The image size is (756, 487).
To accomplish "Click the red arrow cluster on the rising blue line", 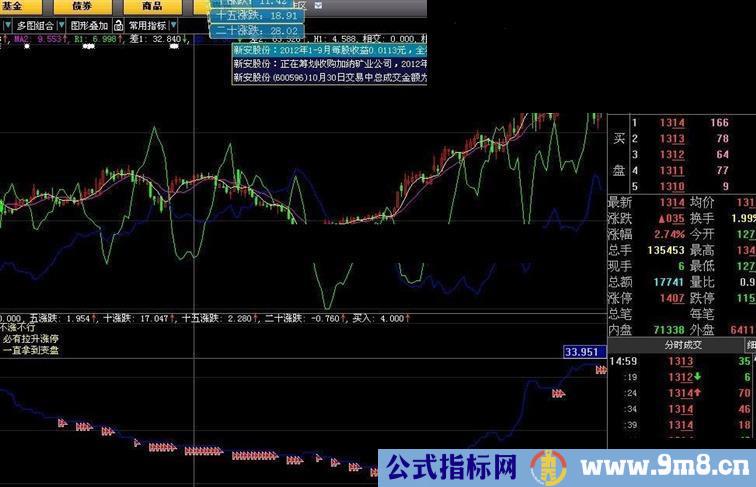I will (x=558, y=393).
